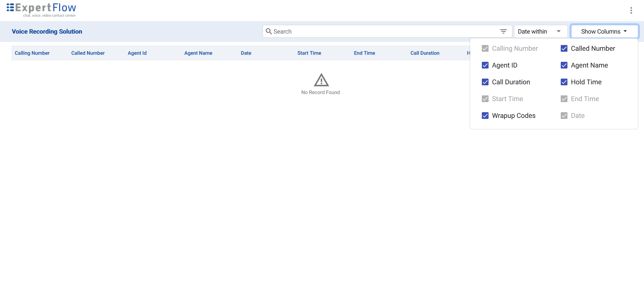Open the Date within dropdown
The image size is (644, 307).
click(x=541, y=31)
